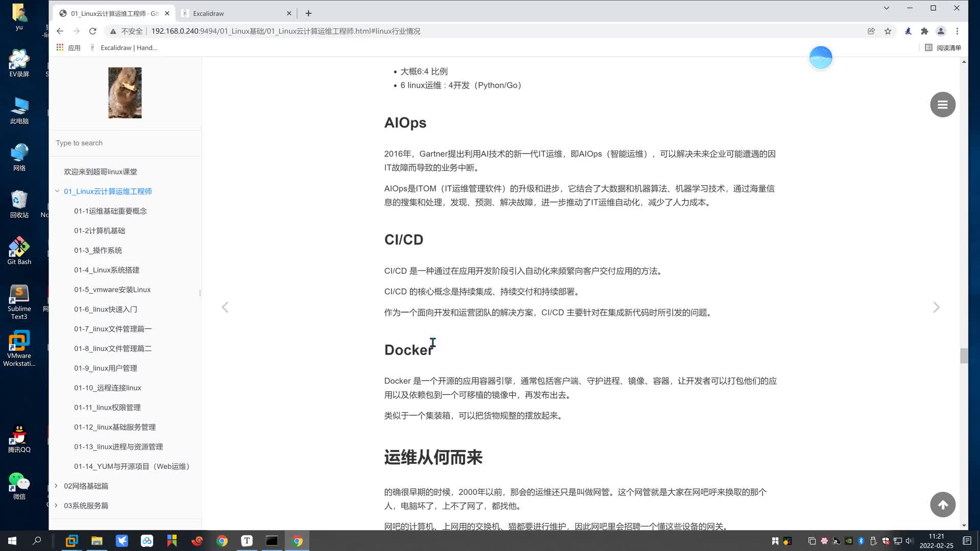Click the not-secure warning icon
Viewport: 980px width, 551px height.
[x=113, y=31]
